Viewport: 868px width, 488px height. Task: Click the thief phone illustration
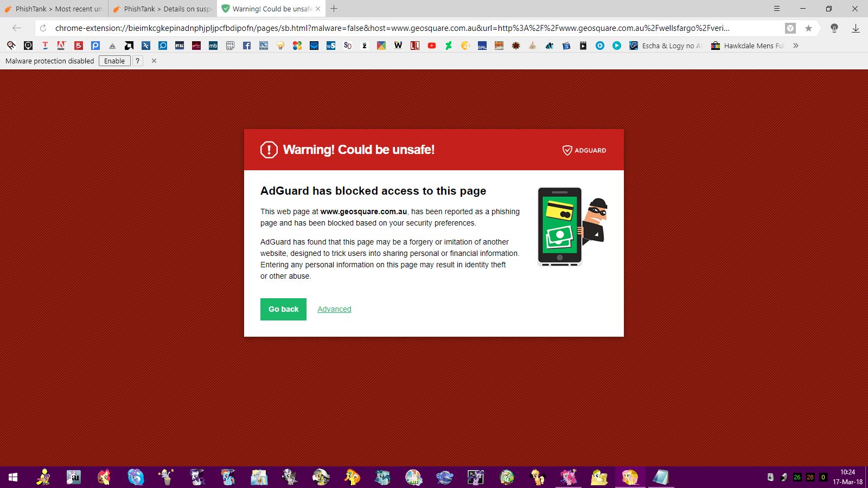(x=572, y=227)
